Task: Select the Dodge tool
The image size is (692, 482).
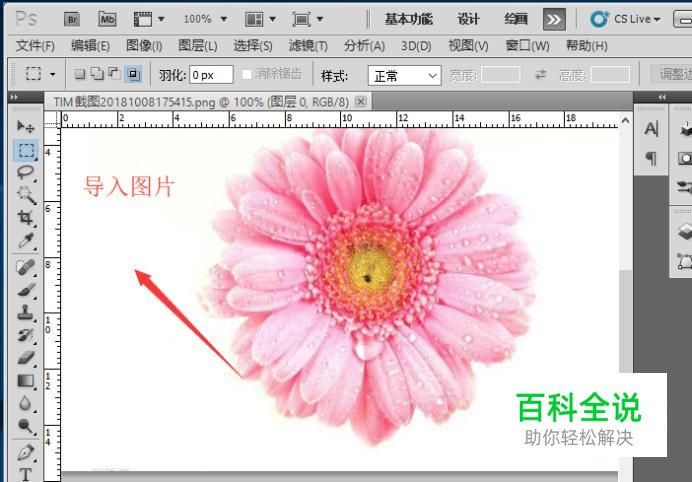Action: pyautogui.click(x=26, y=426)
